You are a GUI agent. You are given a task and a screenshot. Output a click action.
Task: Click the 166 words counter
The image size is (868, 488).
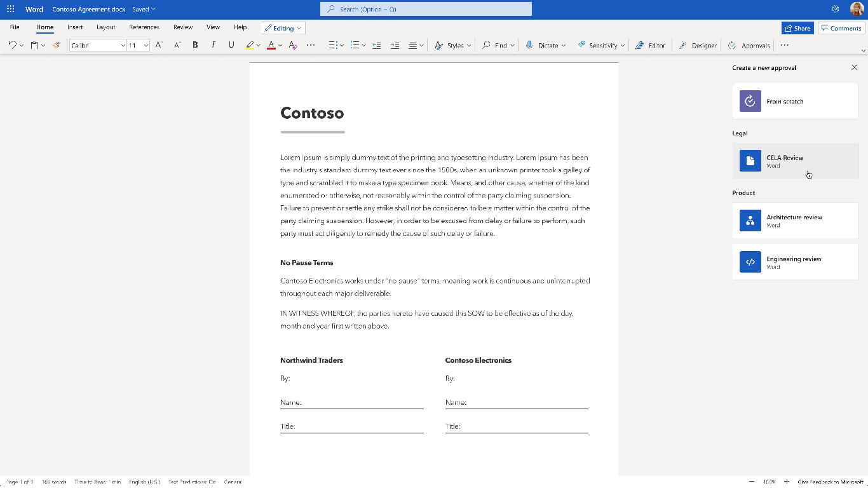54,482
